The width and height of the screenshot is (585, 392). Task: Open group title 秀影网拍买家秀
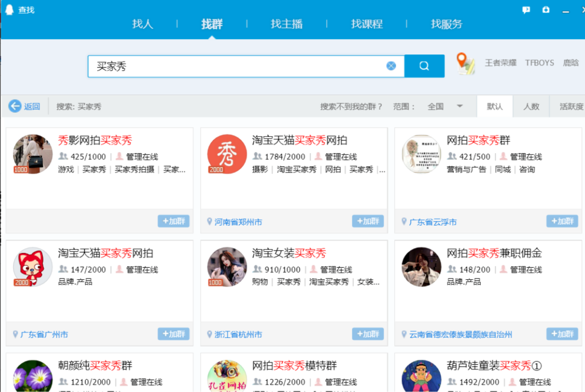pos(95,140)
